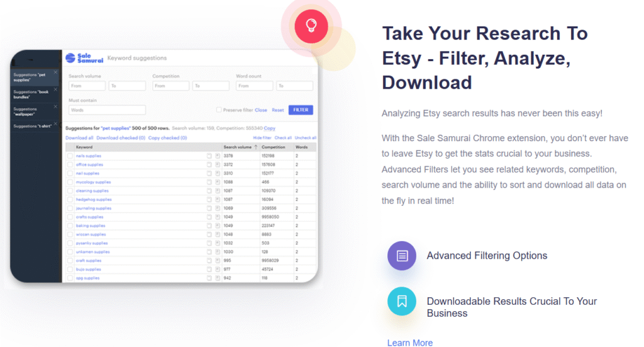Click the page icon in nails supplies row
This screenshot has height=347, width=644.
[217, 156]
